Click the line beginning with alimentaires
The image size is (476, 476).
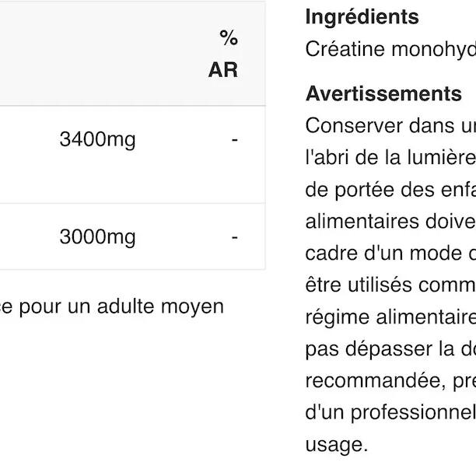[x=390, y=221]
